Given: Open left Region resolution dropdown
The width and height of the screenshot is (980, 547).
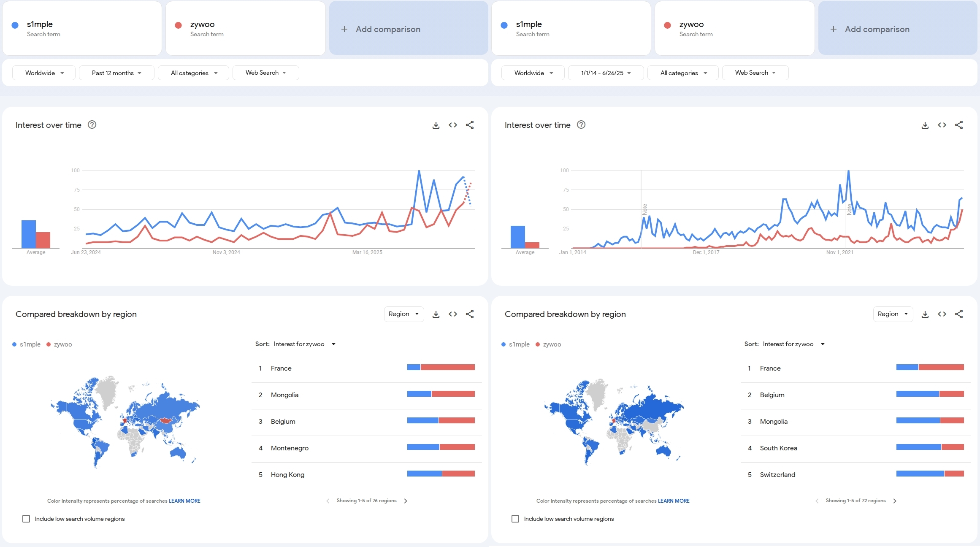Looking at the screenshot, I should (404, 314).
